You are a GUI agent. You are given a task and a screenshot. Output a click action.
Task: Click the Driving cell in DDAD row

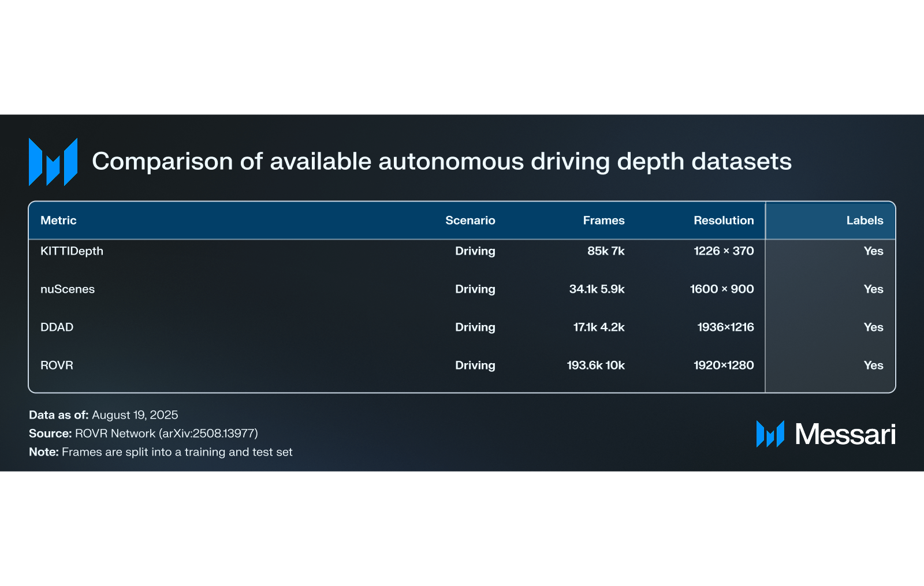point(475,327)
